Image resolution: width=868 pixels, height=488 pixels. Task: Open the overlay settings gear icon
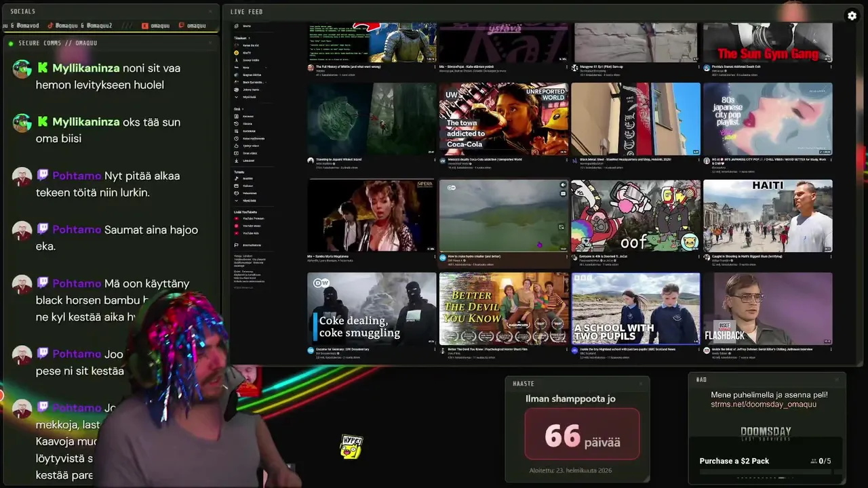(x=852, y=16)
